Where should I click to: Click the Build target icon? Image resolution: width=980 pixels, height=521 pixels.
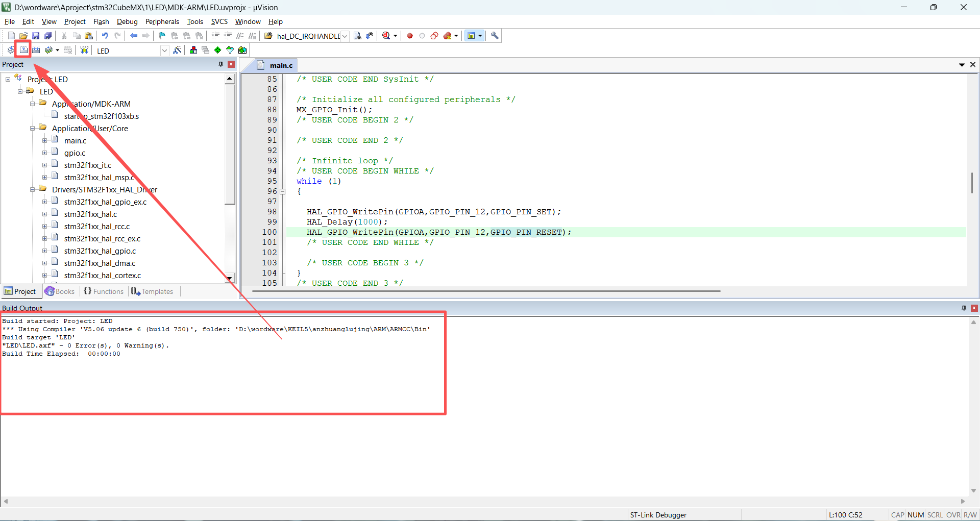[23, 50]
